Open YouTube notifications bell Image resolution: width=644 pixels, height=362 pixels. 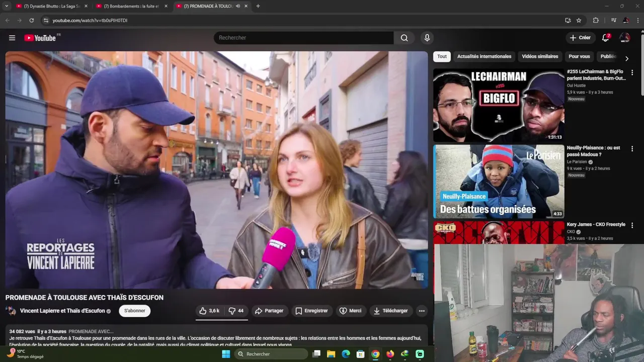pyautogui.click(x=606, y=38)
